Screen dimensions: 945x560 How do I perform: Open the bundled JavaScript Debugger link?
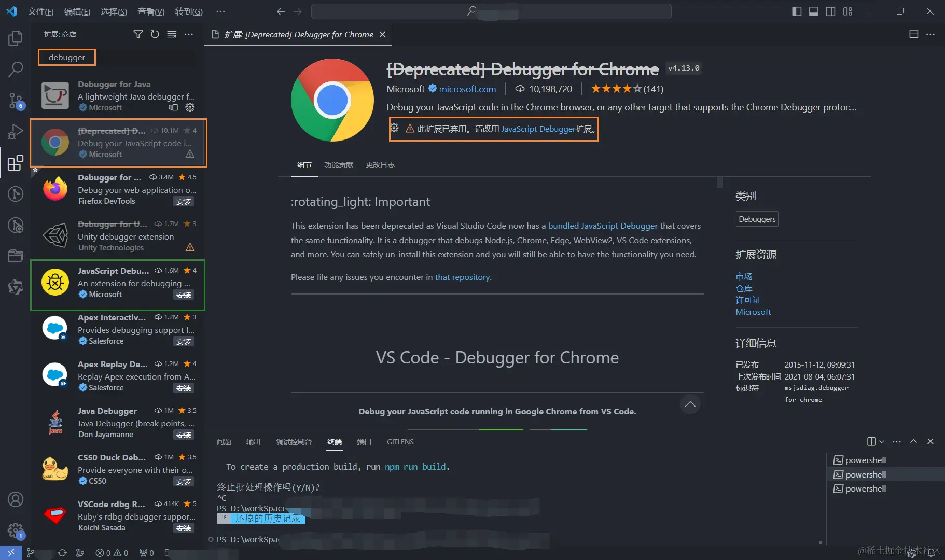click(603, 226)
